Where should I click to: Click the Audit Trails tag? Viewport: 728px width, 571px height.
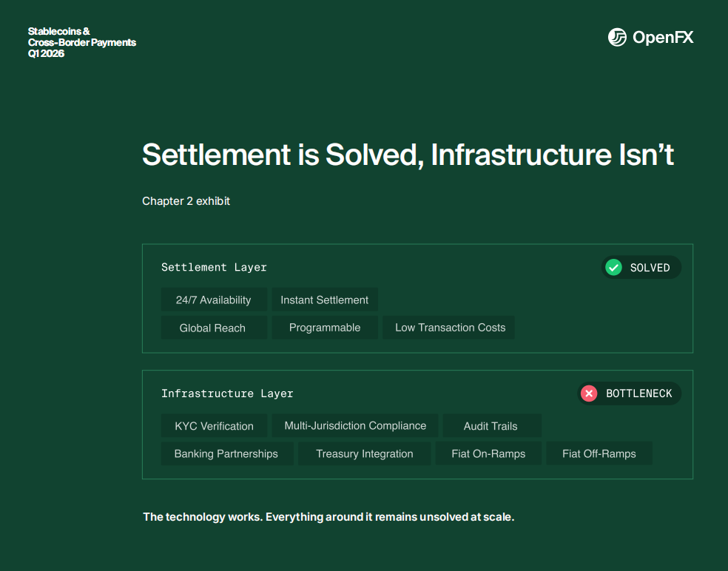491,426
